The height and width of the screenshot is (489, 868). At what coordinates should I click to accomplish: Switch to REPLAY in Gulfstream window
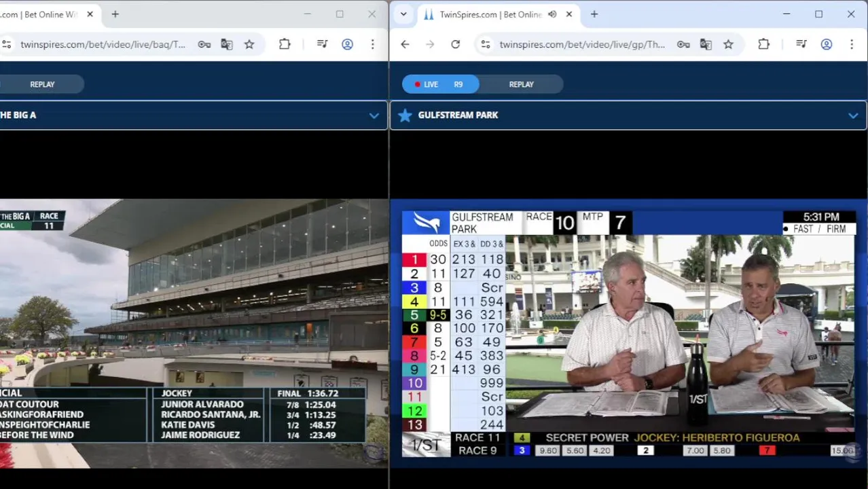tap(521, 84)
